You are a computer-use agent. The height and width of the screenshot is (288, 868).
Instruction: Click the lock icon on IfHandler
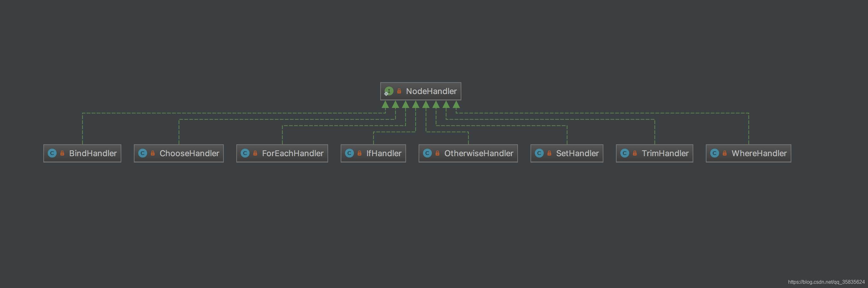(360, 153)
